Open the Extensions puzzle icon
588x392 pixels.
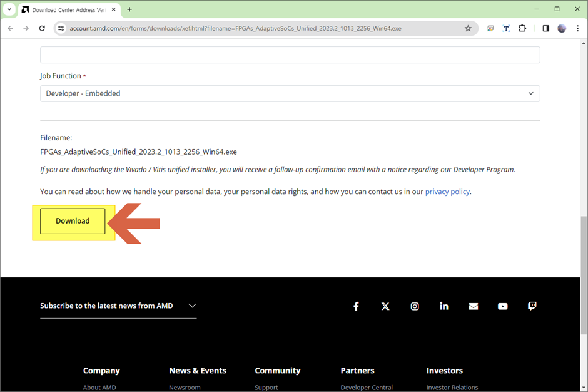522,28
